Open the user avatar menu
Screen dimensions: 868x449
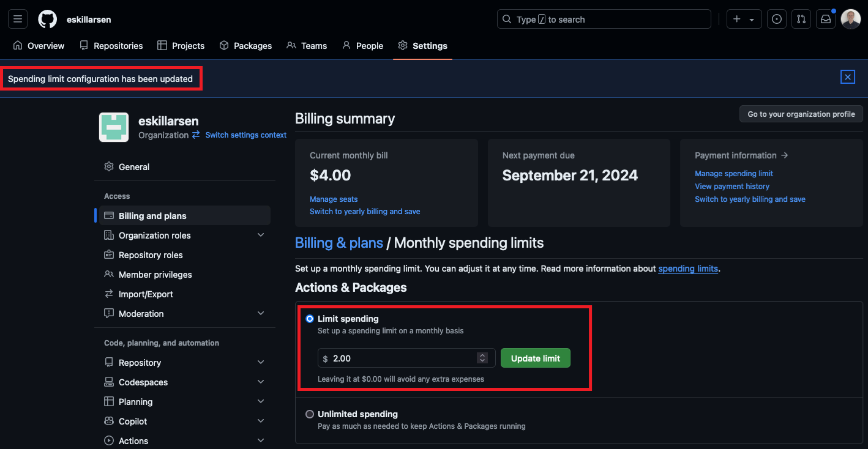point(851,19)
